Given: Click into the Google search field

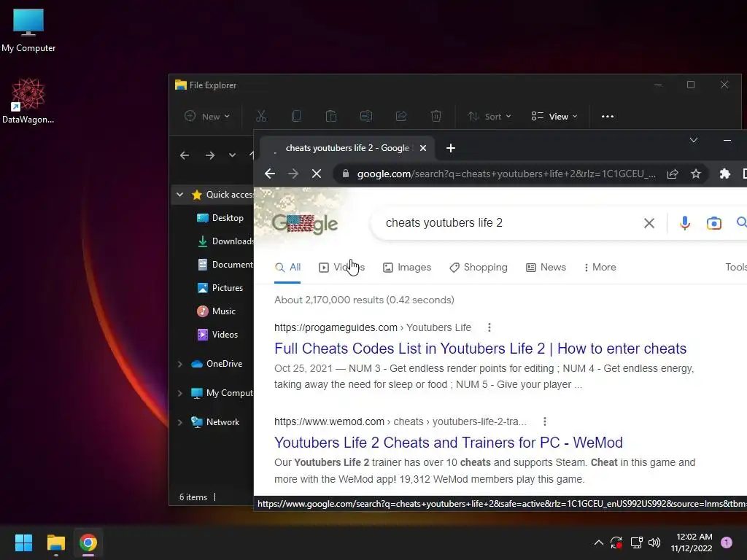Looking at the screenshot, I should [510, 223].
